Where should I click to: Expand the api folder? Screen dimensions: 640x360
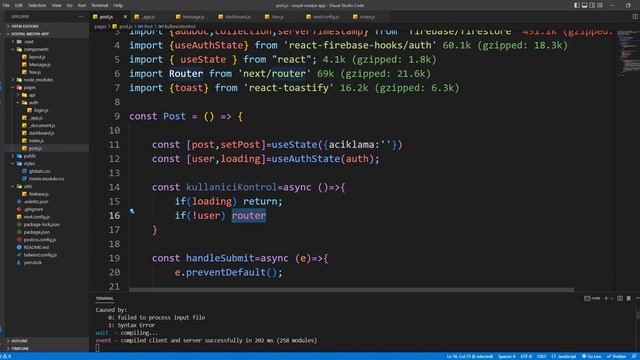(x=32, y=95)
